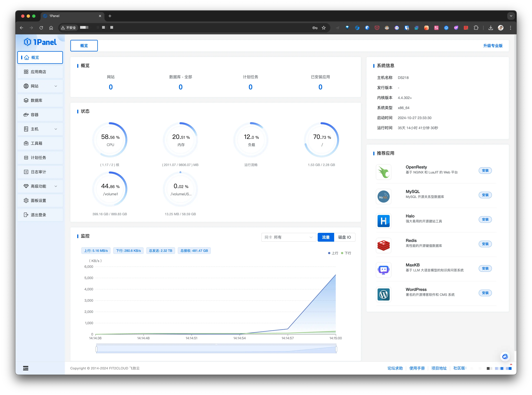Open the OpenResty app icon
532x395 pixels.
[x=383, y=172]
